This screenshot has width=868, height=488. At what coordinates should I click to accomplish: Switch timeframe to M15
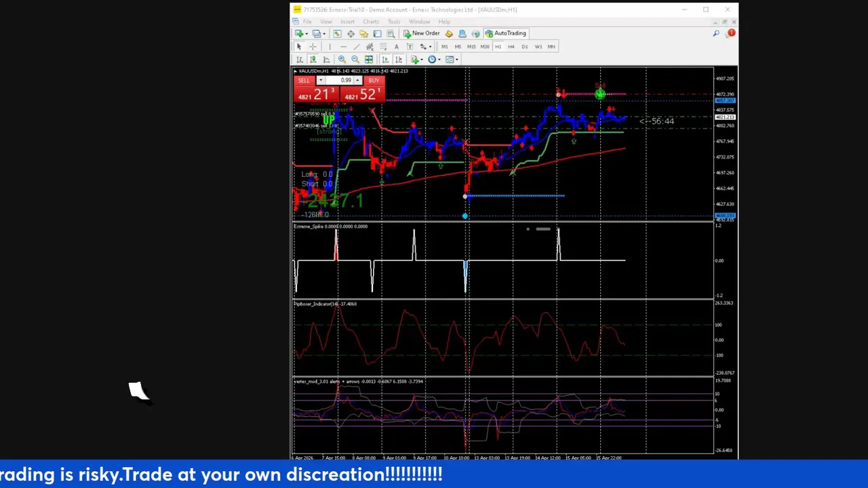(x=471, y=47)
